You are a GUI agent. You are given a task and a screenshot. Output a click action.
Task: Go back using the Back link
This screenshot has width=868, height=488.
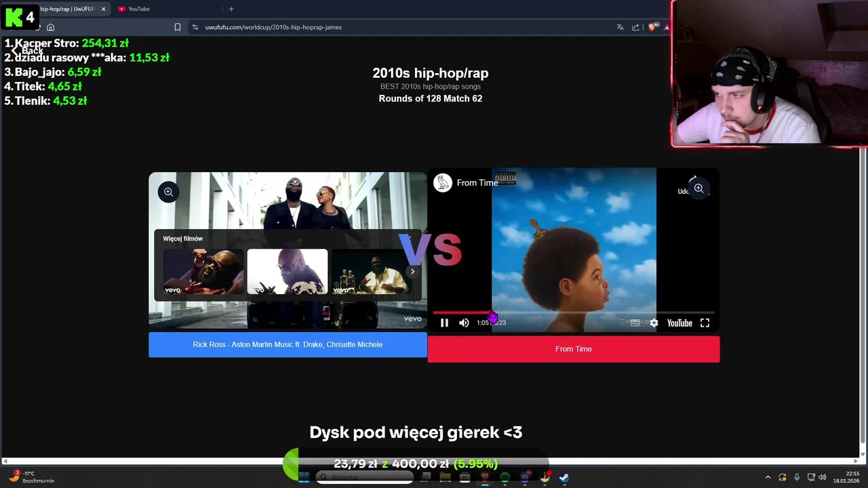click(x=27, y=51)
